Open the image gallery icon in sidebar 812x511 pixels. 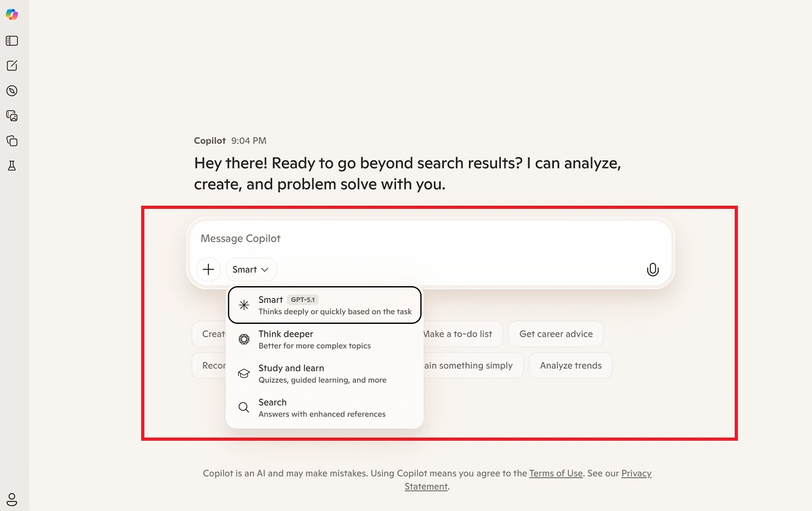11,116
